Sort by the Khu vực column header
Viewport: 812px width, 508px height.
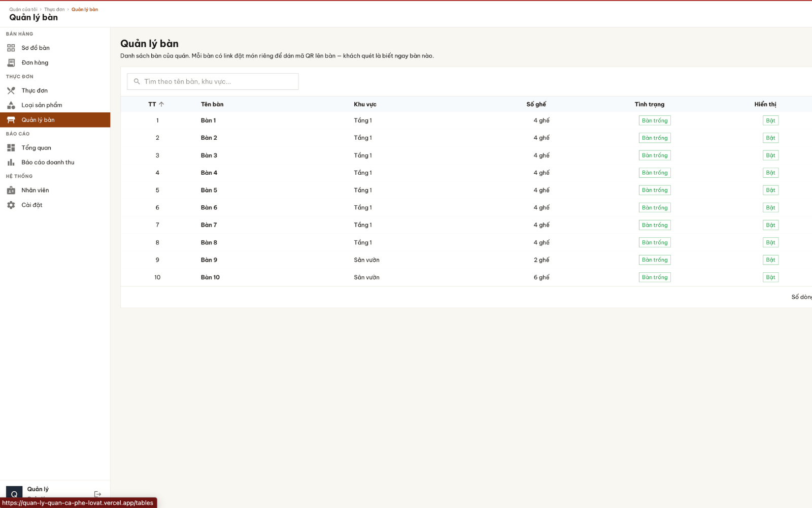click(x=365, y=104)
